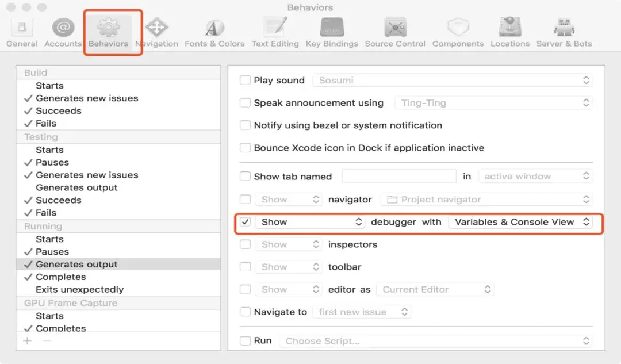Enable Play sound checkbox

pos(245,80)
